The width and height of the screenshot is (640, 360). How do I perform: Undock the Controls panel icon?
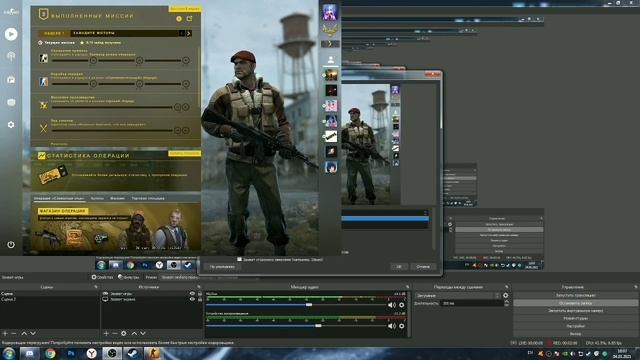tap(636, 287)
